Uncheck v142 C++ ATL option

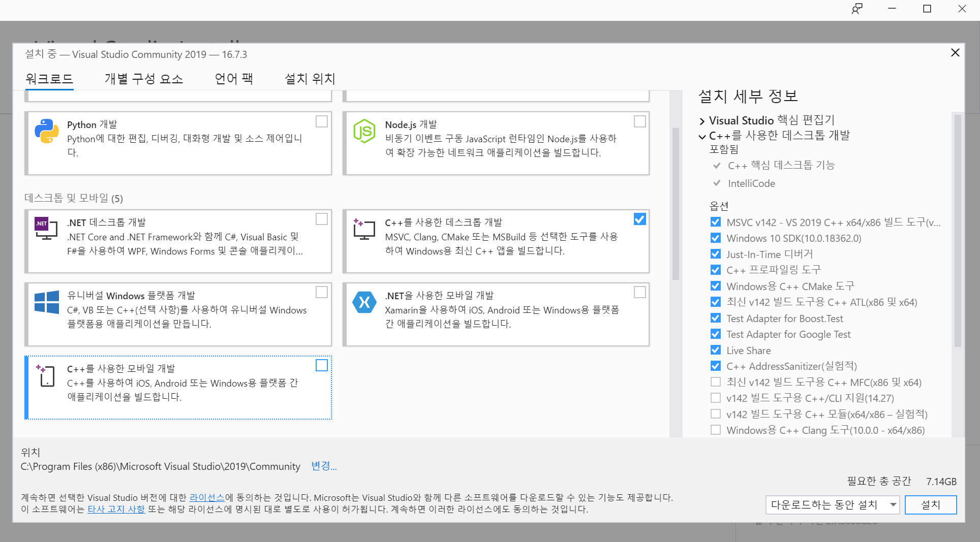pyautogui.click(x=716, y=302)
